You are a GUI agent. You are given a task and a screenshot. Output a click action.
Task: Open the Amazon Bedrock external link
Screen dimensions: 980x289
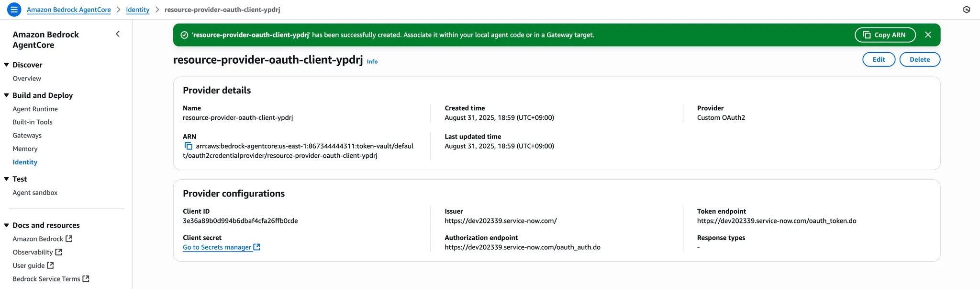click(x=43, y=239)
